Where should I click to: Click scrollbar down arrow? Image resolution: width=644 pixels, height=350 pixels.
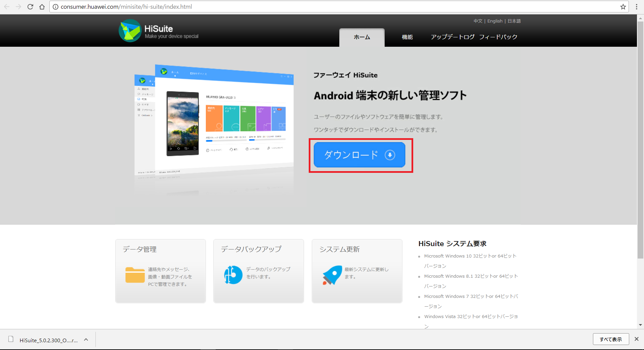640,325
